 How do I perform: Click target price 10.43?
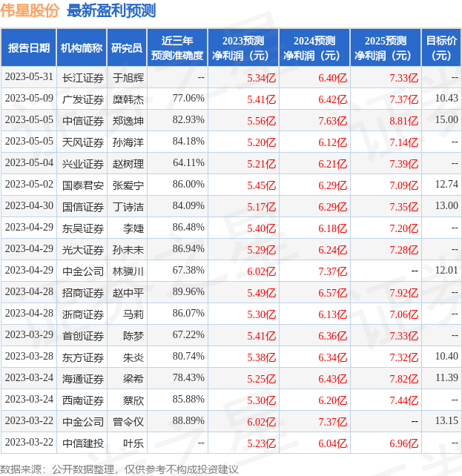coord(446,99)
